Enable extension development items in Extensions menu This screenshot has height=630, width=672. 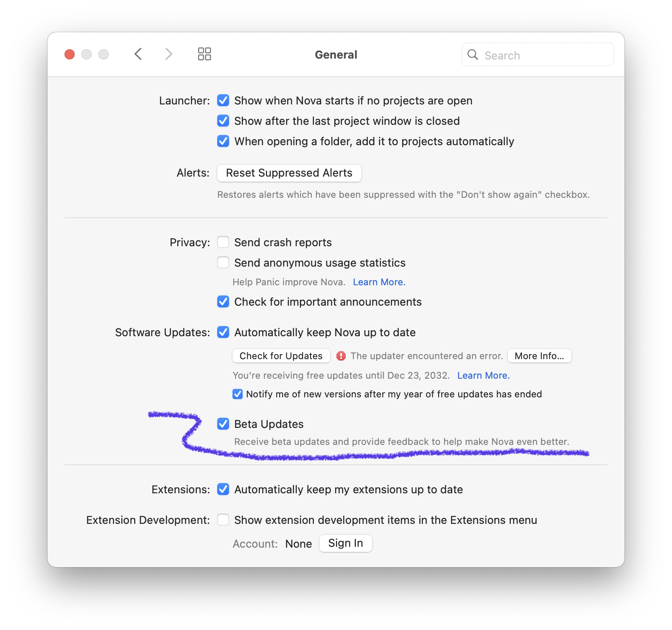[223, 520]
